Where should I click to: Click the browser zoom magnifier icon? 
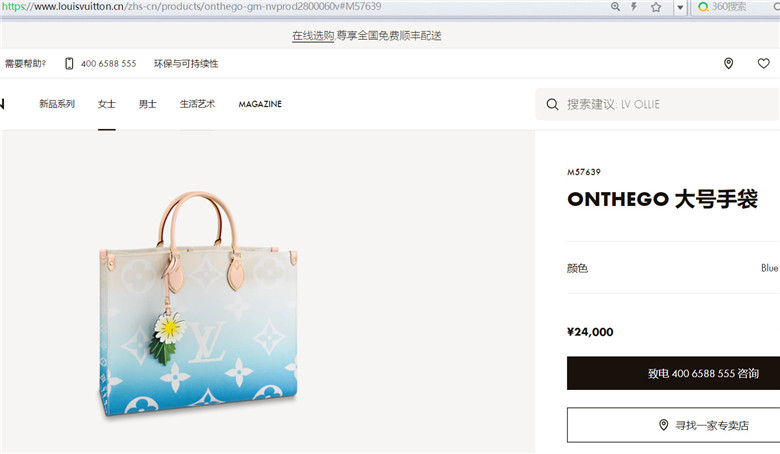(x=615, y=6)
